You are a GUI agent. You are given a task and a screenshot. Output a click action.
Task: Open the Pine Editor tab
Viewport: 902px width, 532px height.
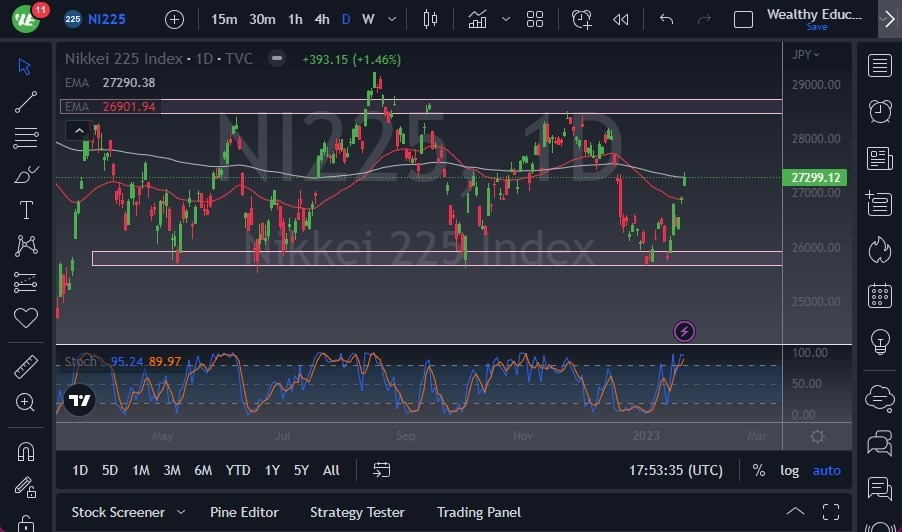coord(245,512)
